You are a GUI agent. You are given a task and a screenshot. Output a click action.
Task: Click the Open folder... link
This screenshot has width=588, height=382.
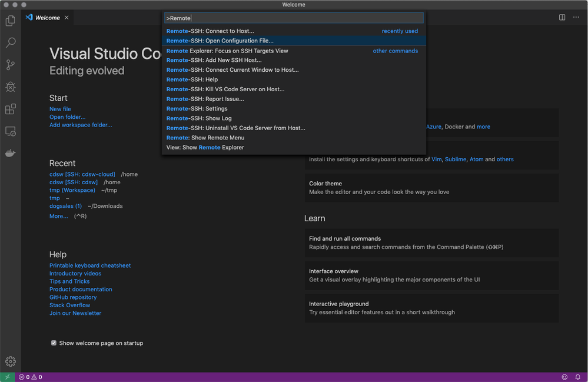[x=68, y=117]
